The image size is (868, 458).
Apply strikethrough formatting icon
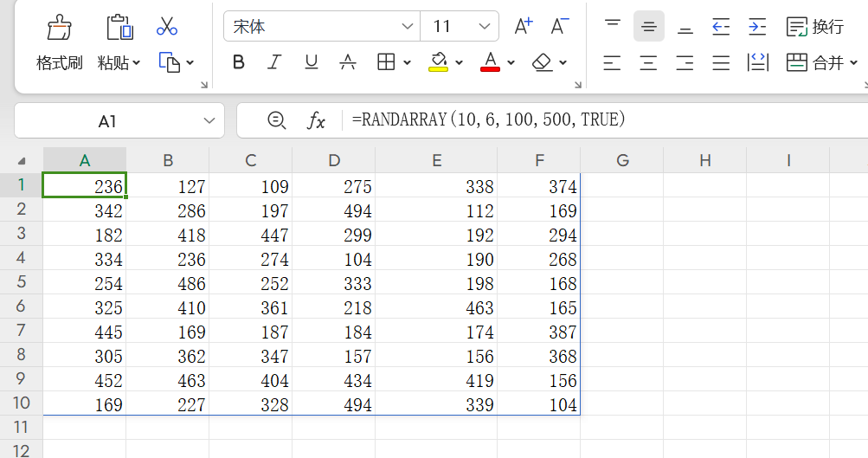348,62
